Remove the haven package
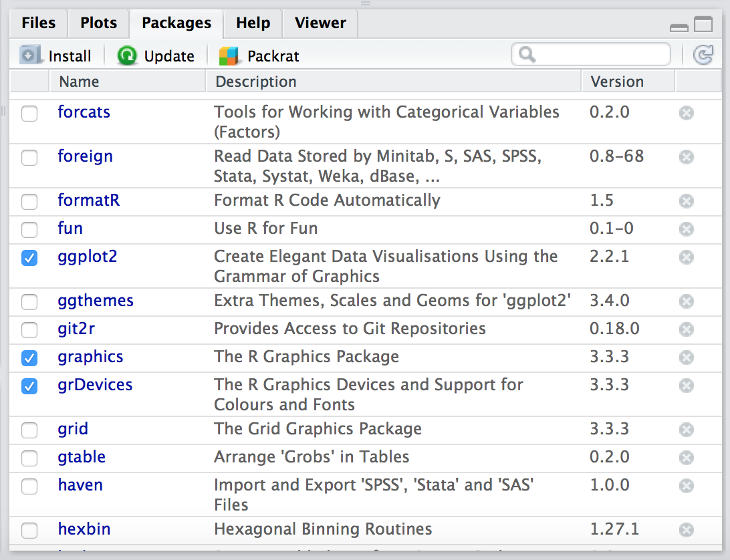 (x=687, y=486)
